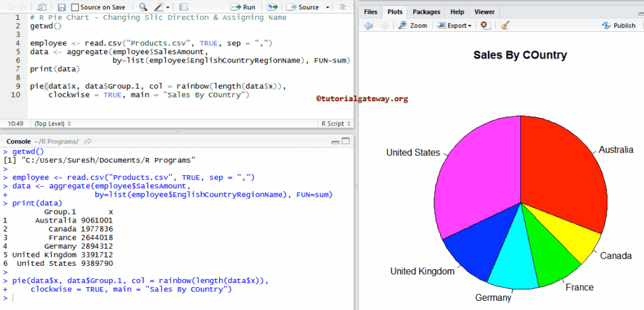Click the 'United States' pie label
The width and height of the screenshot is (644, 310).
click(412, 153)
